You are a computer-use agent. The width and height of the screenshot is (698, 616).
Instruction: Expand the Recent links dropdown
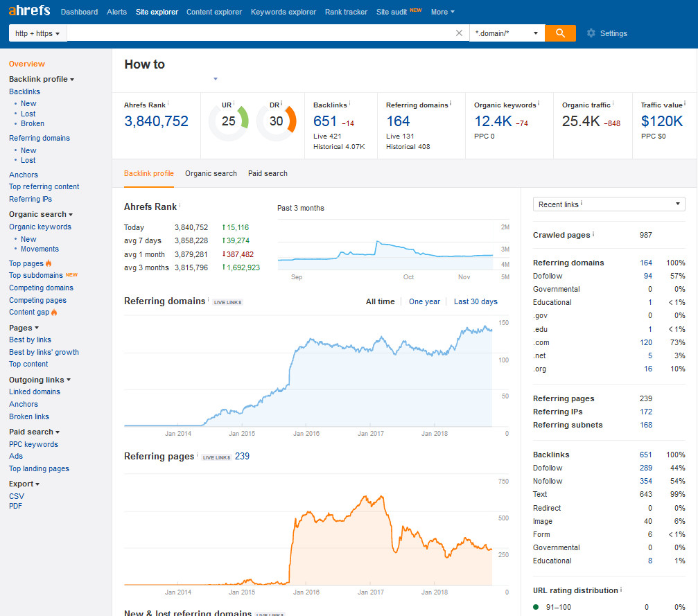609,204
